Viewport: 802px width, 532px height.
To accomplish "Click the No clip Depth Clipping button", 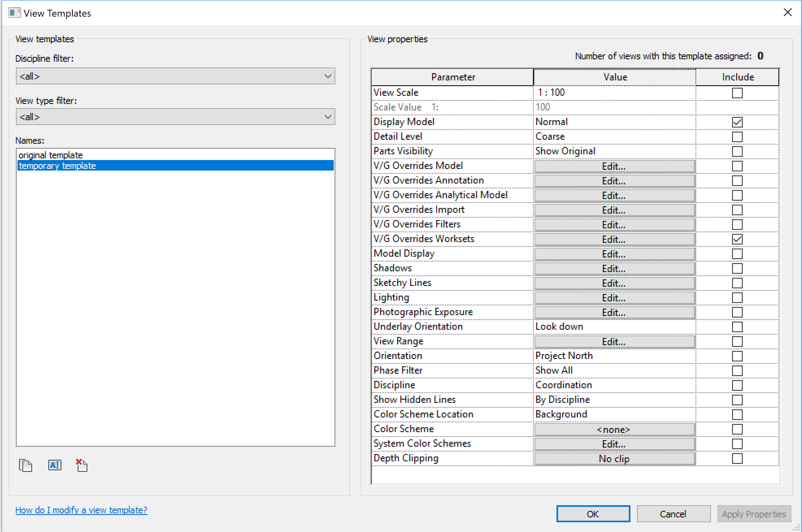I will pos(614,458).
